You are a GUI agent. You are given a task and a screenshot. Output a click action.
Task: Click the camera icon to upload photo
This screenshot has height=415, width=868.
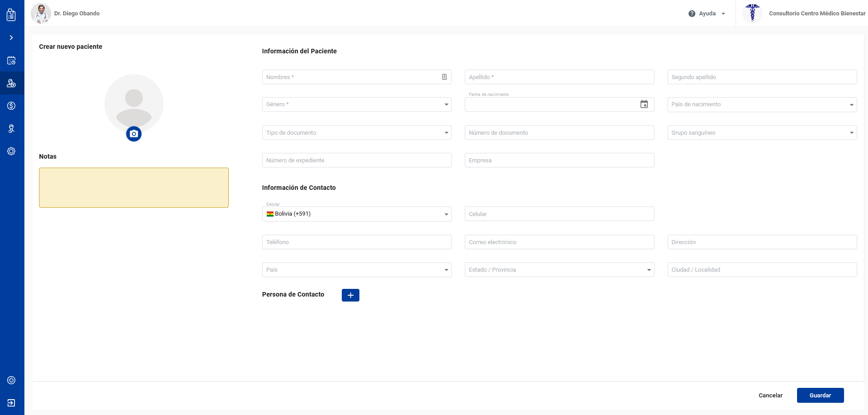click(134, 134)
